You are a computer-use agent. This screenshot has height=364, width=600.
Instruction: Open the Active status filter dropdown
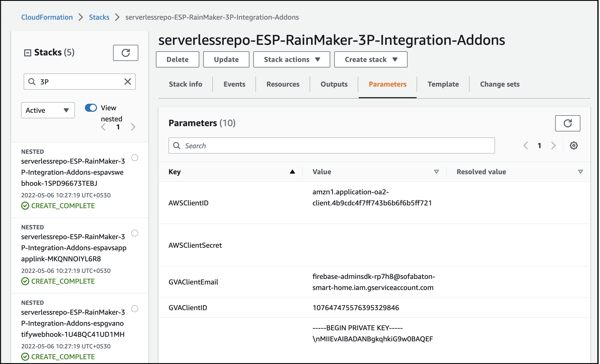click(x=48, y=110)
